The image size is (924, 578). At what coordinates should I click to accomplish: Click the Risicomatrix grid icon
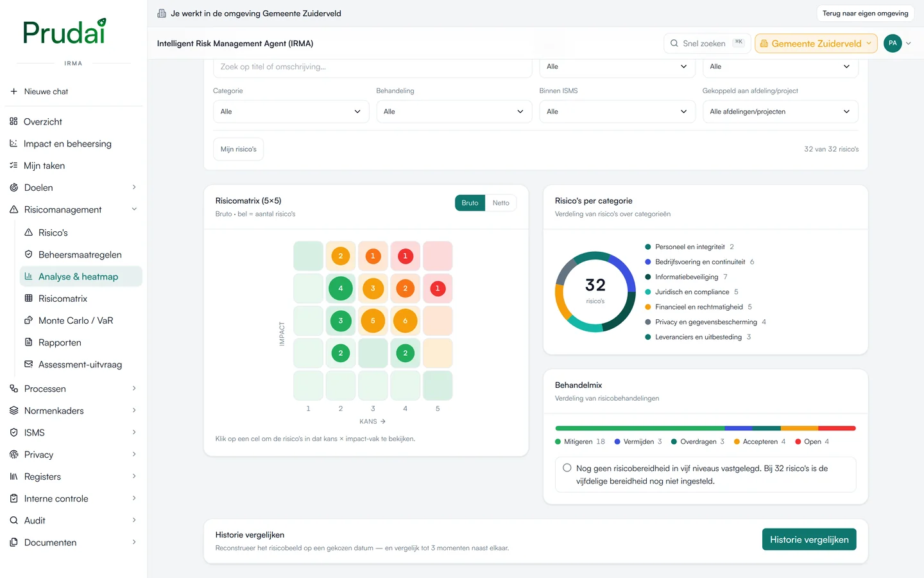coord(28,298)
